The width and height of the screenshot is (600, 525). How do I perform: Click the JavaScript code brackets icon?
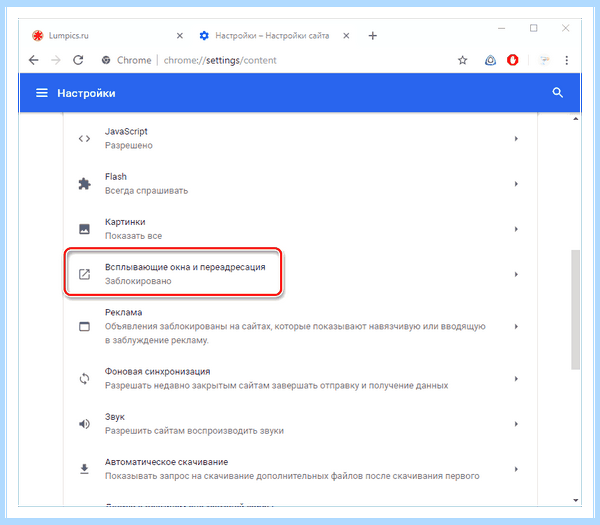pos(84,139)
